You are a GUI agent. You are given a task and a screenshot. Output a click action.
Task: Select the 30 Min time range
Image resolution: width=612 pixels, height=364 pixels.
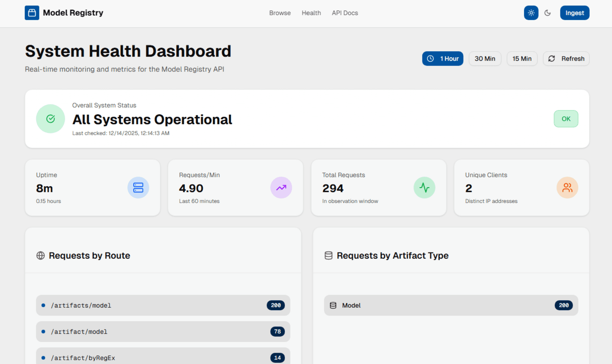pyautogui.click(x=485, y=59)
